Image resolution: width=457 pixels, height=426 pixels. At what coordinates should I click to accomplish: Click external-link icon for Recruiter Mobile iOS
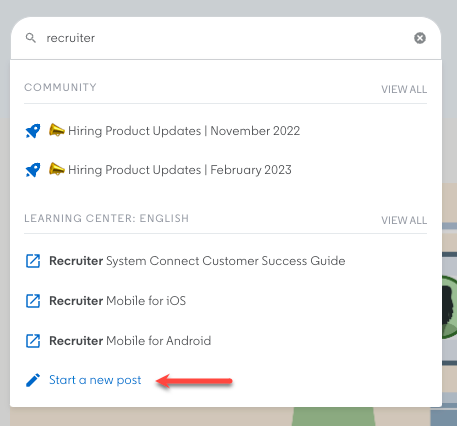coord(33,301)
